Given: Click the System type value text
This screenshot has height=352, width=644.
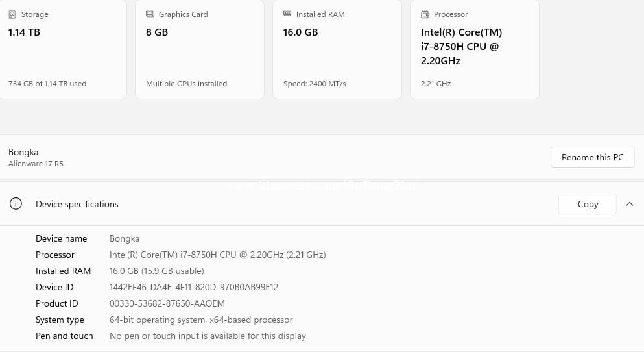Looking at the screenshot, I should coord(201,320).
